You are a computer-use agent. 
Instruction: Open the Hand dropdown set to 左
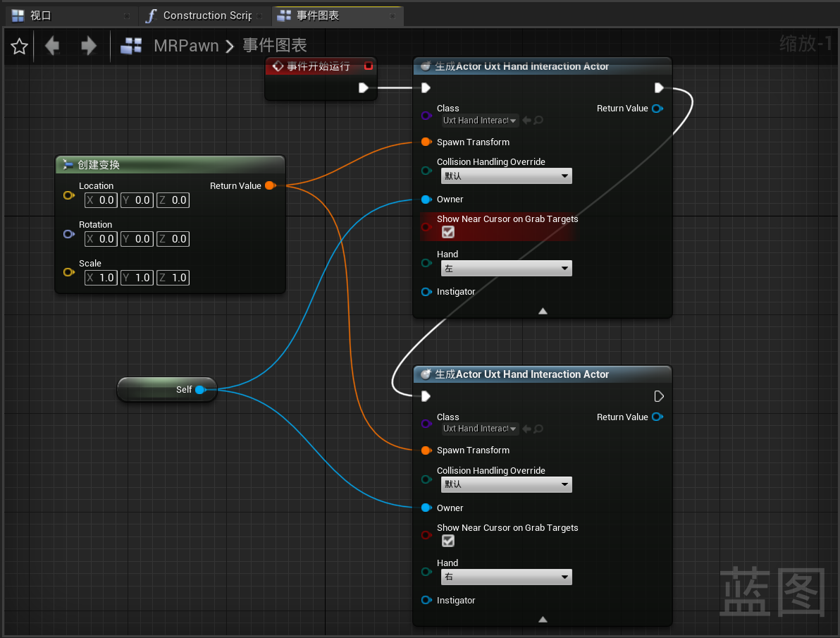pos(506,269)
